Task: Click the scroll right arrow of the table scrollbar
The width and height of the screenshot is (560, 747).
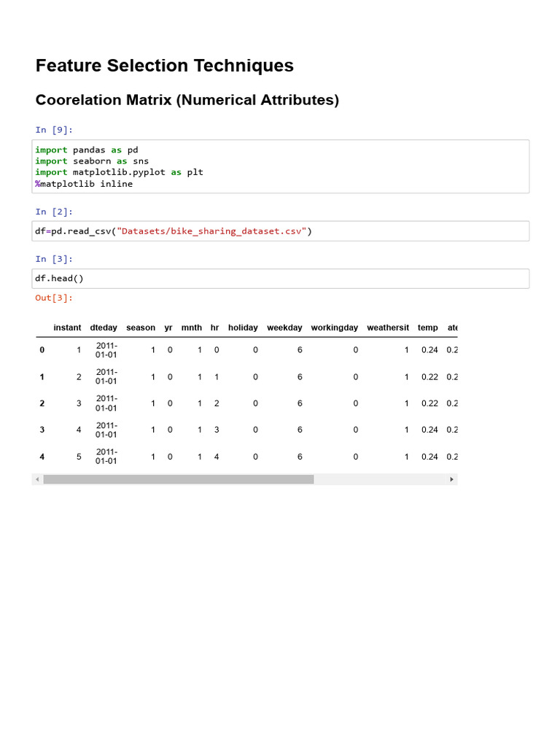Action: coord(451,479)
